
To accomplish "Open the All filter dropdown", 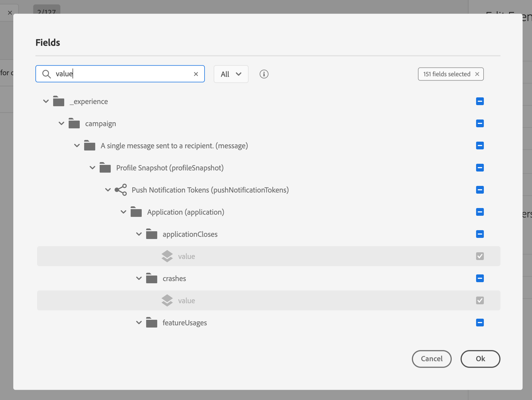I will 231,74.
